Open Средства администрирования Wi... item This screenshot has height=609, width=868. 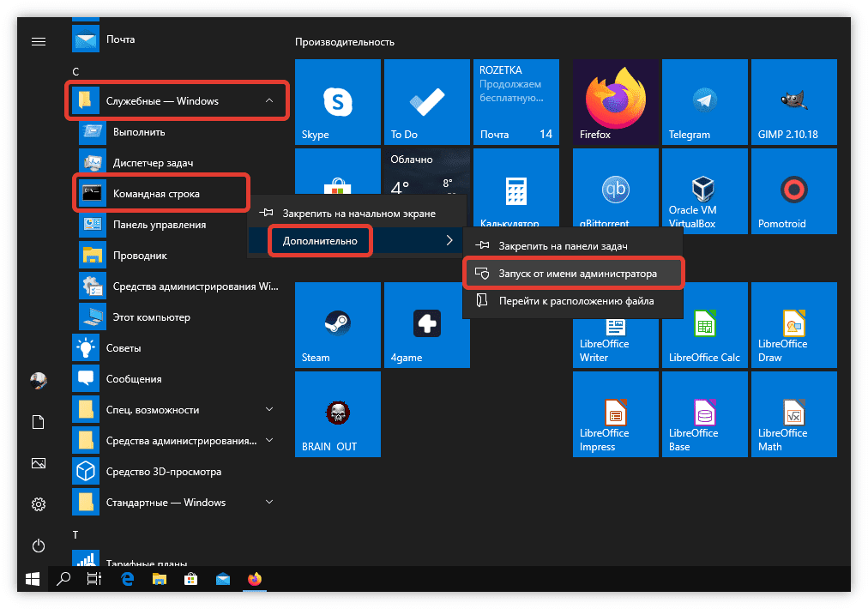(180, 286)
